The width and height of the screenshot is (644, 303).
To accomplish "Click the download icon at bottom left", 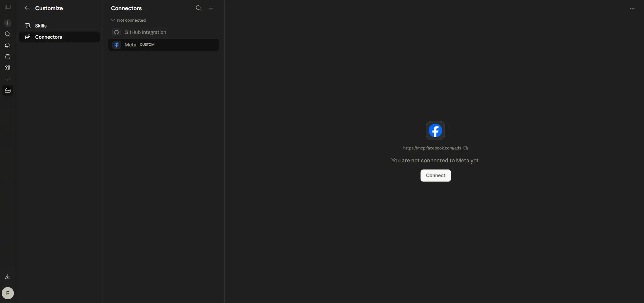I will tap(8, 277).
